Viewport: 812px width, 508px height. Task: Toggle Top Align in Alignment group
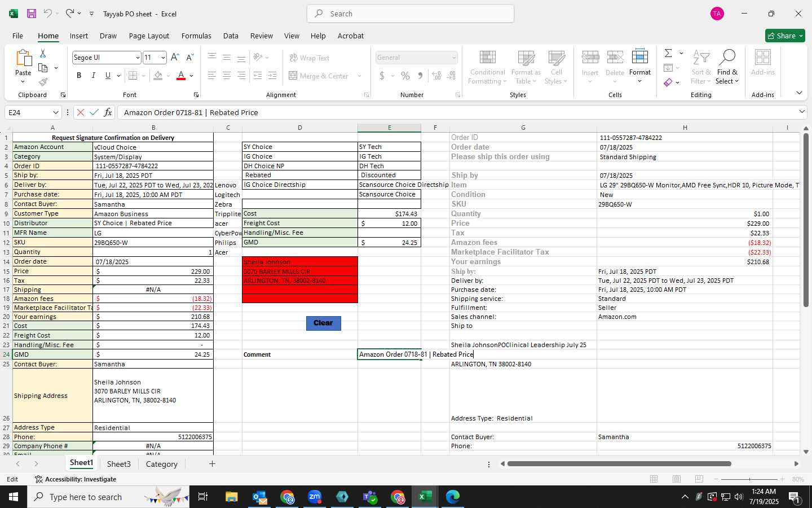tap(212, 58)
